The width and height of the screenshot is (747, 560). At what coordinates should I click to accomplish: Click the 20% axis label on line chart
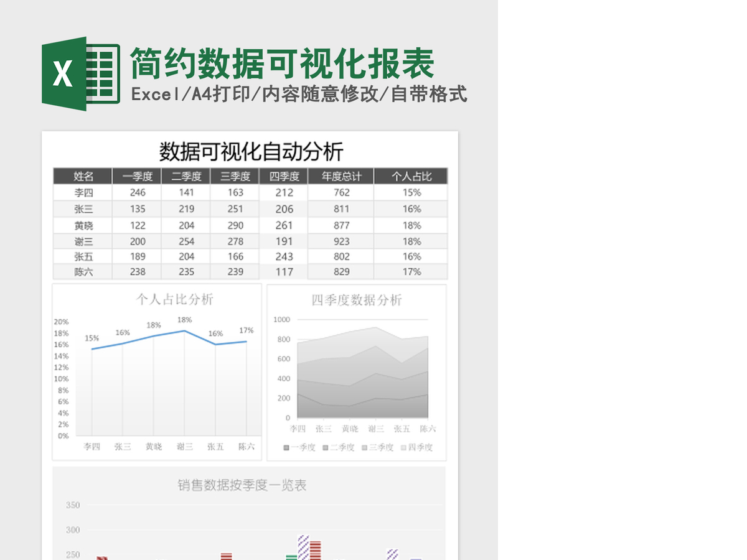pyautogui.click(x=61, y=322)
